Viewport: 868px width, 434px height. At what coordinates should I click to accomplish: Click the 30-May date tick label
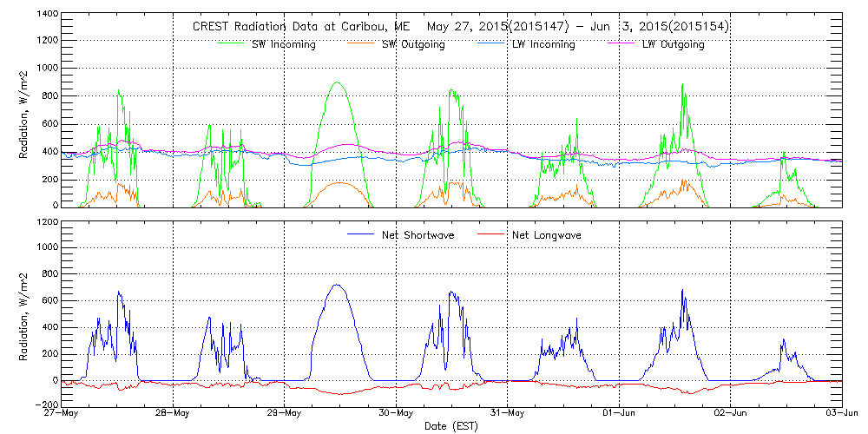point(396,414)
